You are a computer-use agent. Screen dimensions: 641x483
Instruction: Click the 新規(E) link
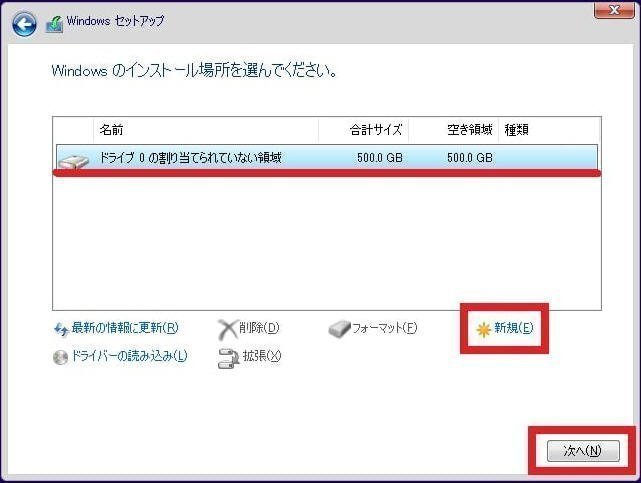coord(514,328)
